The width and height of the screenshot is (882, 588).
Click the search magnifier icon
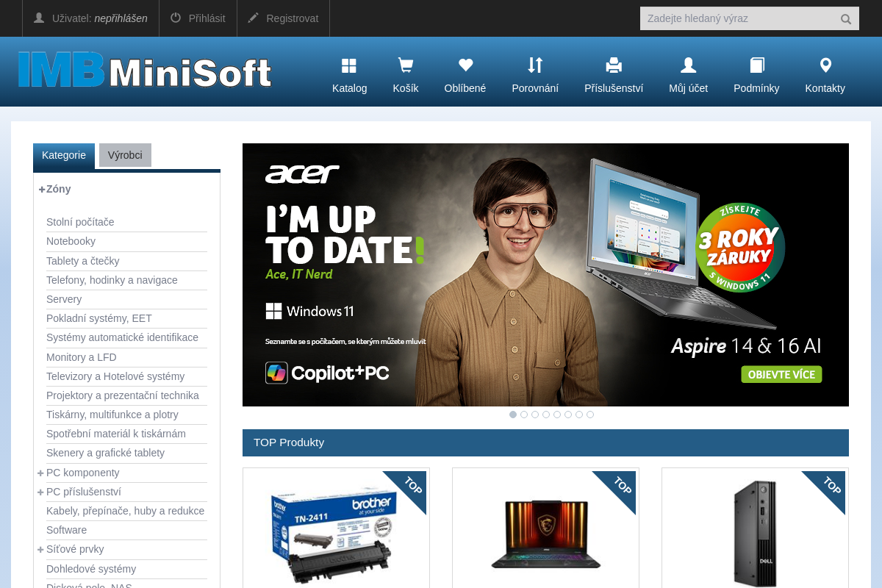click(846, 19)
